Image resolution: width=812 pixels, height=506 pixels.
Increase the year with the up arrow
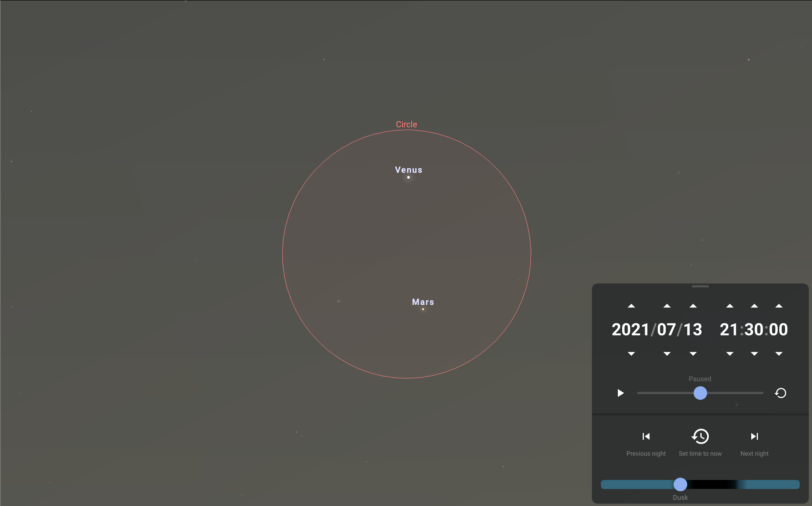tap(632, 305)
